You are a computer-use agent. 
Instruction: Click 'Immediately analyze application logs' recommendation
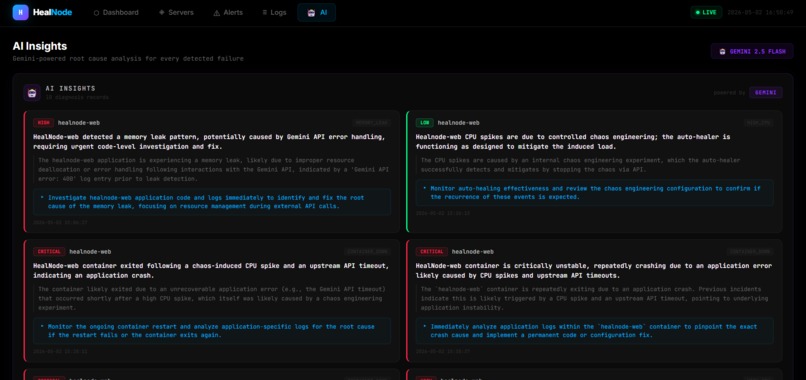click(x=594, y=331)
